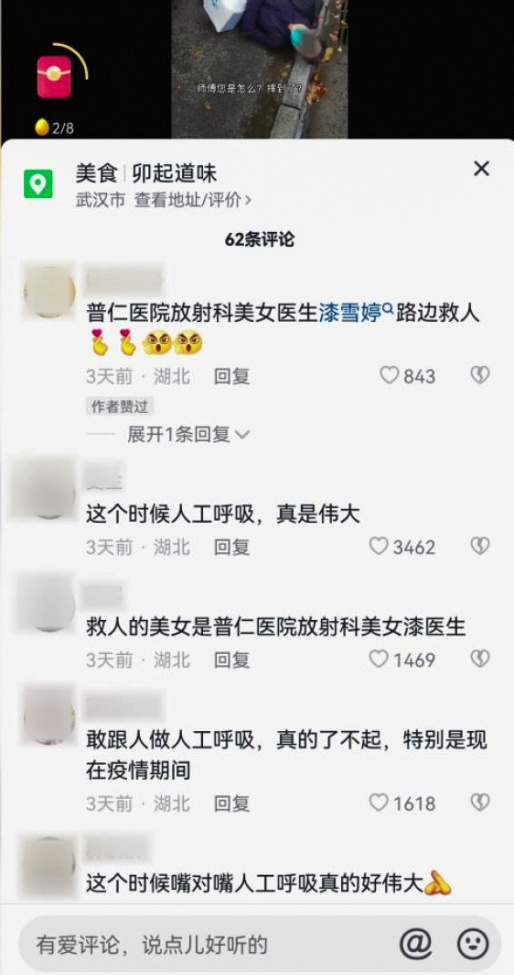
Task: Open 卯起道味 food location title
Action: click(x=174, y=173)
